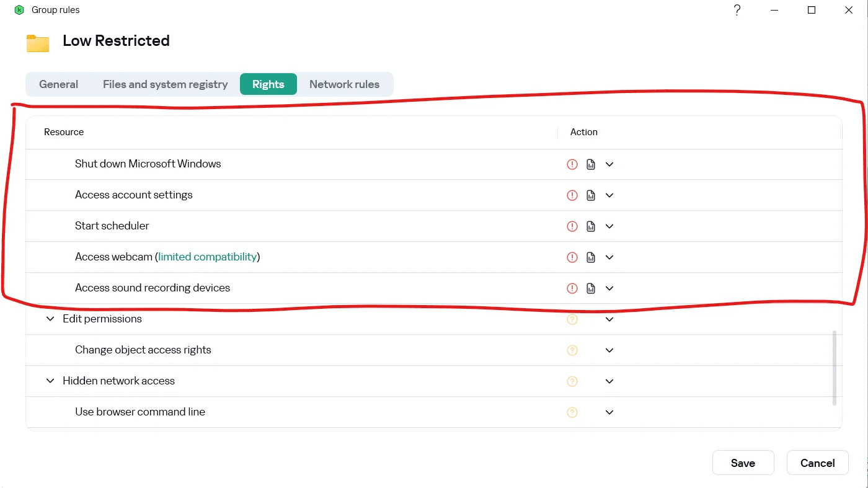Click the Low Restricted heading text
The image size is (868, 488).
(117, 41)
